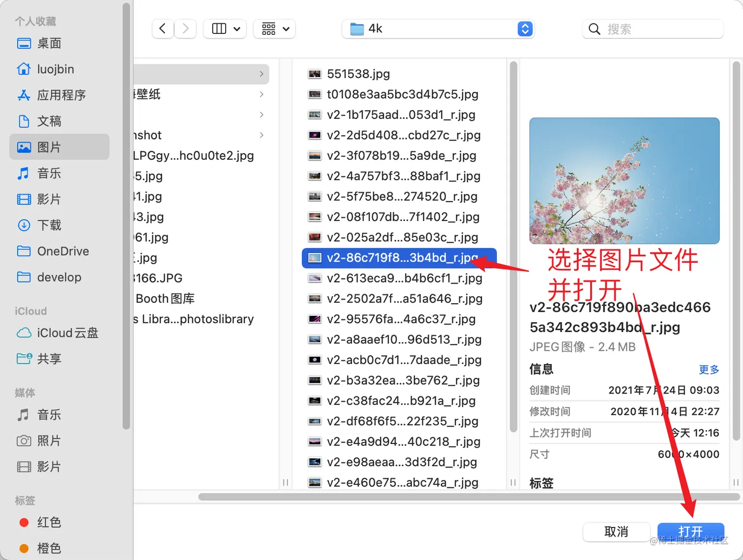The image size is (743, 560).
Task: Click the 取消 button
Action: tap(616, 532)
